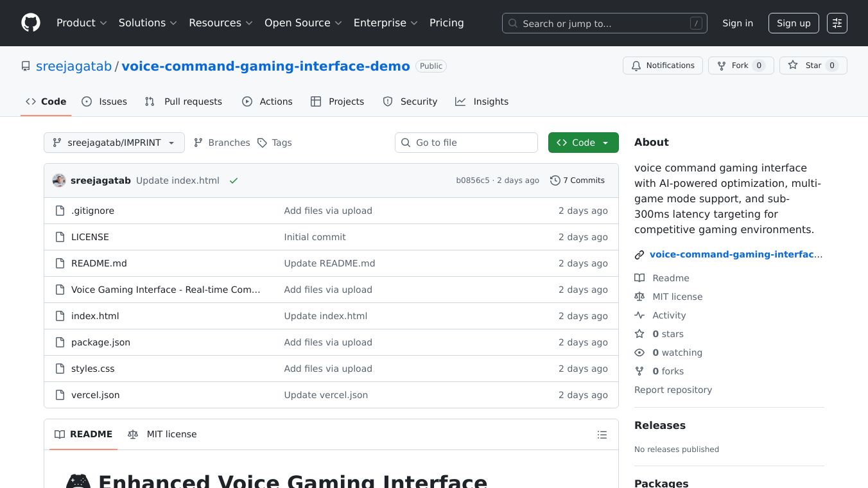Click the green commit status checkmark

coord(234,181)
